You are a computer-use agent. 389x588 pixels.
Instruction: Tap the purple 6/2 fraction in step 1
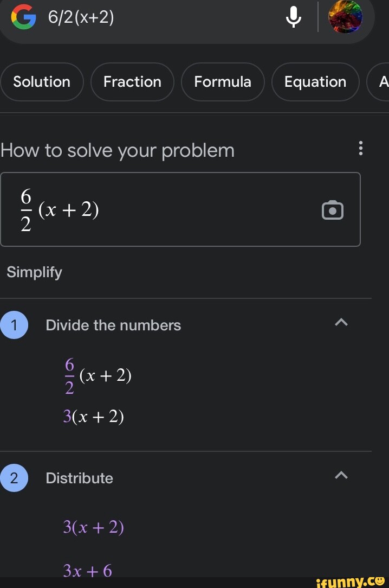click(68, 374)
